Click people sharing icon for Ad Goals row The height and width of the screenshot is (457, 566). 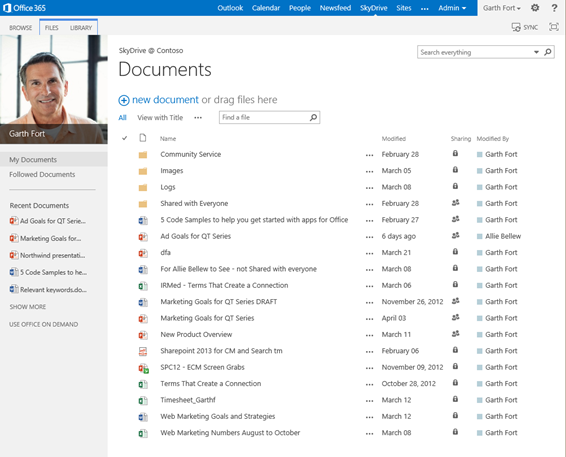point(456,235)
